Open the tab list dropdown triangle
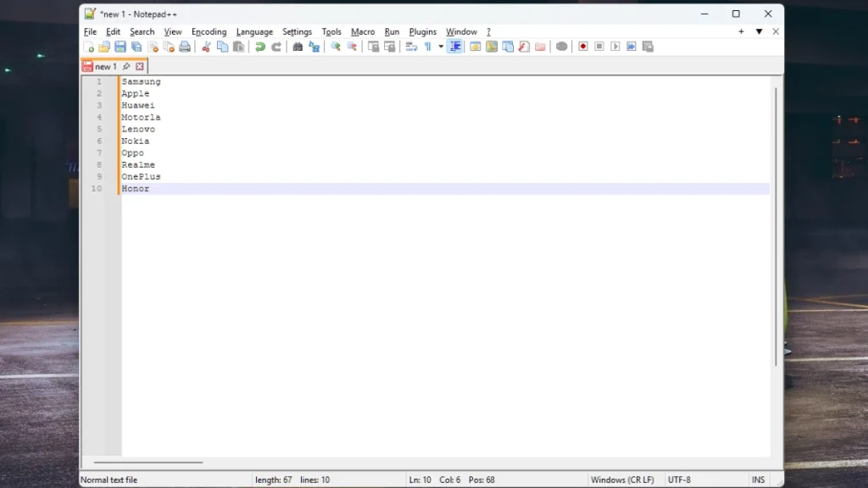 (x=759, y=31)
